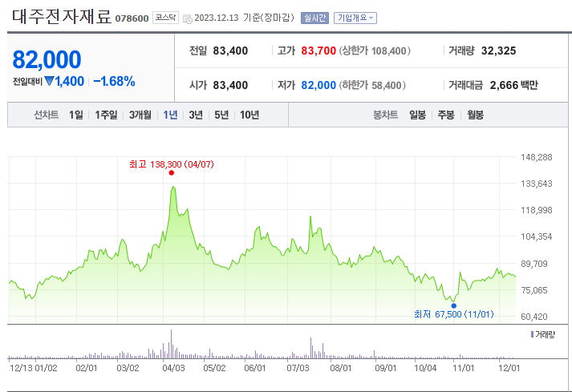The width and height of the screenshot is (572, 392).
Task: Click the 최고 138,300 (04/07) label
Action: pos(172,164)
